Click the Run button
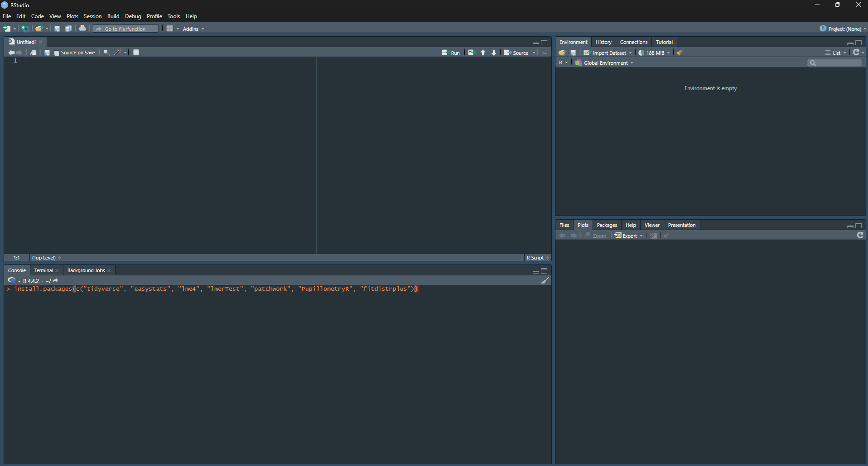This screenshot has width=868, height=466. pos(451,53)
